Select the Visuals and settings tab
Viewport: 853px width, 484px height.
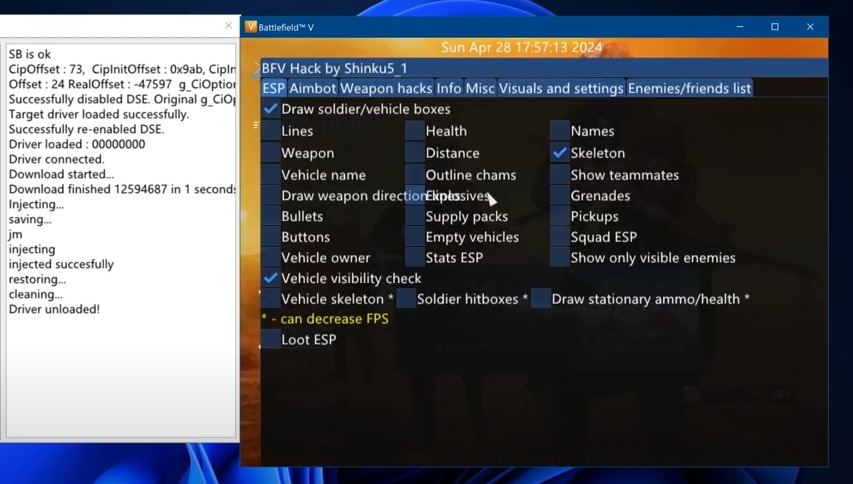click(x=561, y=89)
